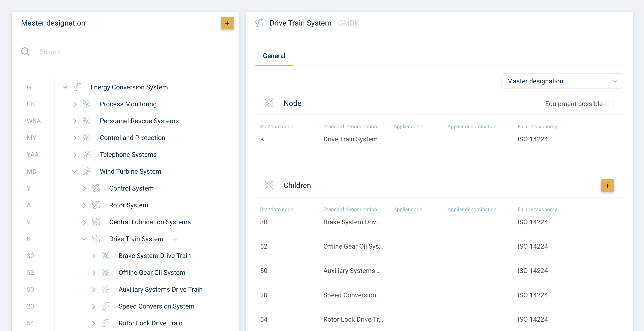Expand the Auxiliary Systems Drive Train node
The width and height of the screenshot is (644, 331).
(94, 290)
